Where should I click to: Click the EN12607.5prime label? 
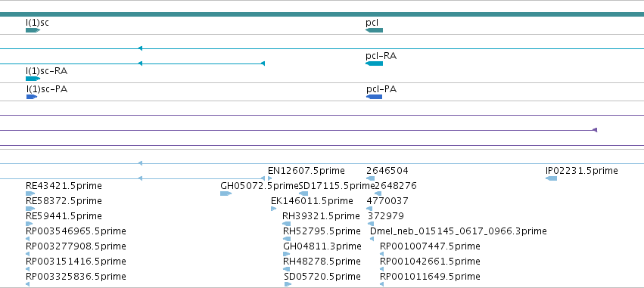tap(306, 171)
